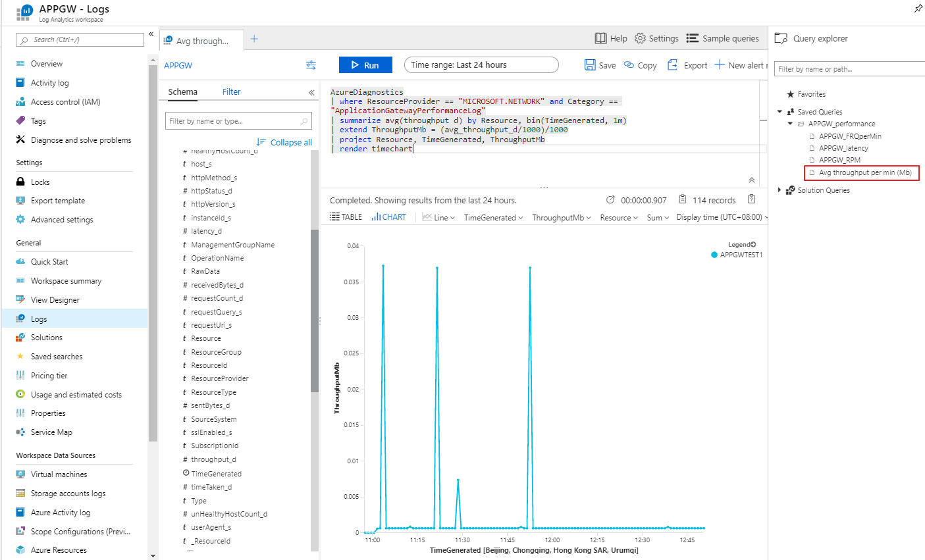Screen dimensions: 925x560
Task: Open Activity log in the left menu
Action: [49, 83]
